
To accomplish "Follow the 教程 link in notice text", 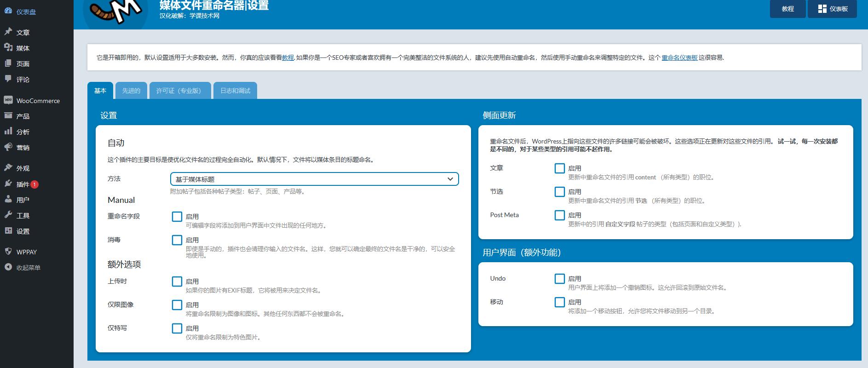I will (x=288, y=57).
